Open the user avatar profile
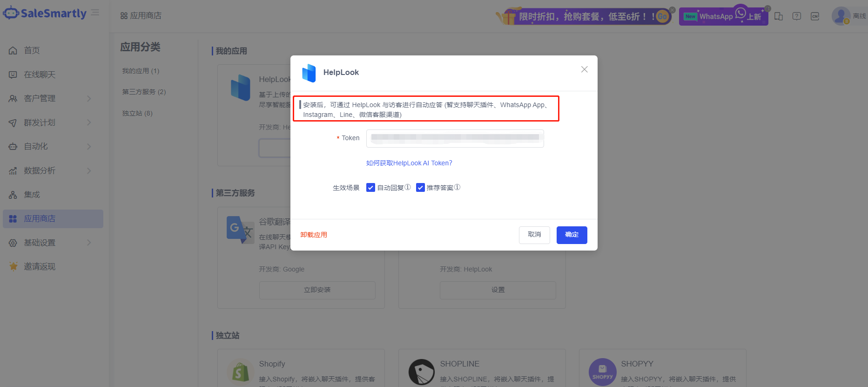The height and width of the screenshot is (387, 868). (x=841, y=16)
